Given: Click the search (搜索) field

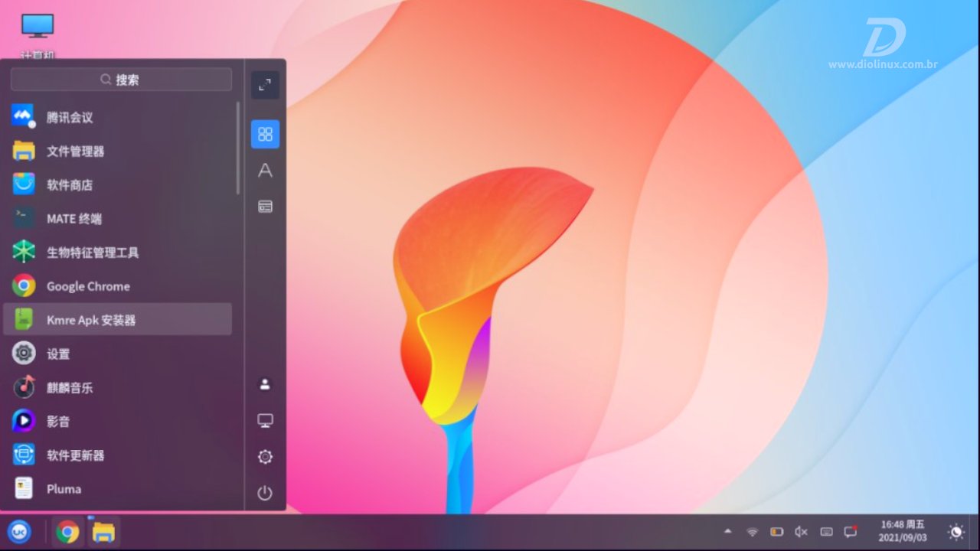Looking at the screenshot, I should [121, 80].
